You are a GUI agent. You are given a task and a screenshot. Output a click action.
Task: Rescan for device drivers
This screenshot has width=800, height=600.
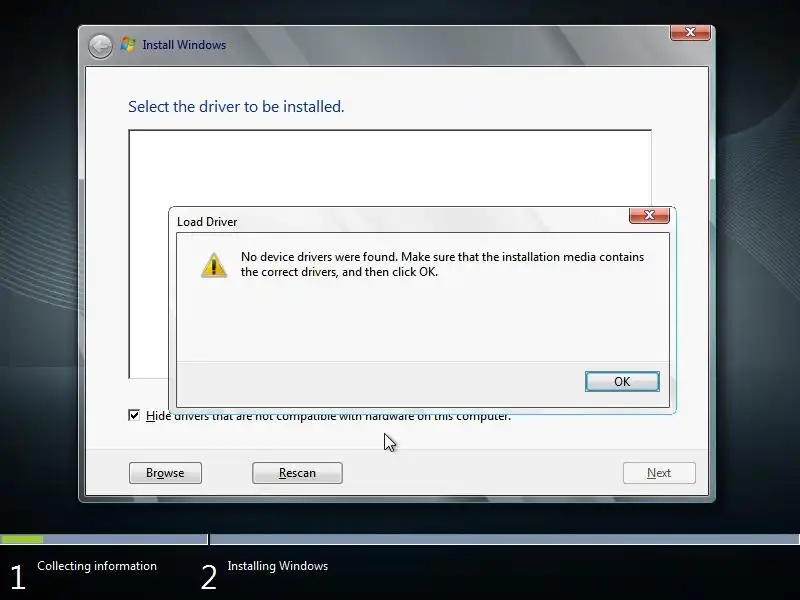(297, 473)
